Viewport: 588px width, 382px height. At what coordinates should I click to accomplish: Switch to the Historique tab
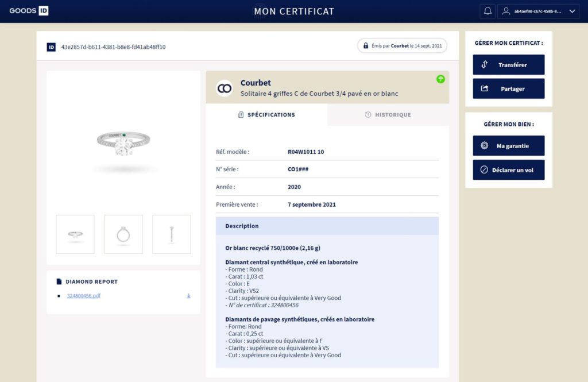tap(388, 115)
